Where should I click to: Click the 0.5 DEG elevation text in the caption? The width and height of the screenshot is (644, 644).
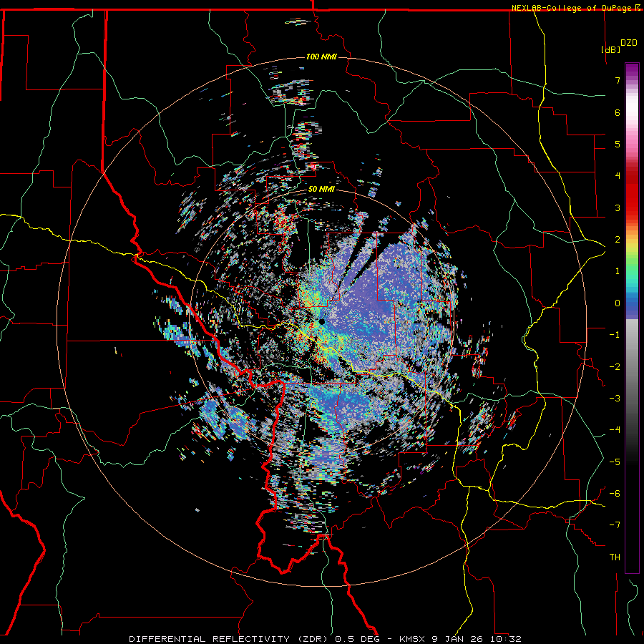[x=358, y=639]
